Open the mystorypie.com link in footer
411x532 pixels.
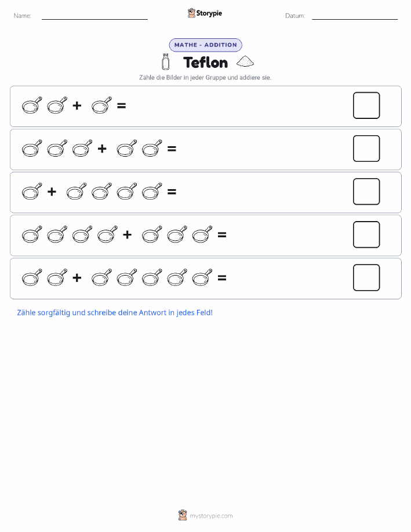tap(211, 516)
